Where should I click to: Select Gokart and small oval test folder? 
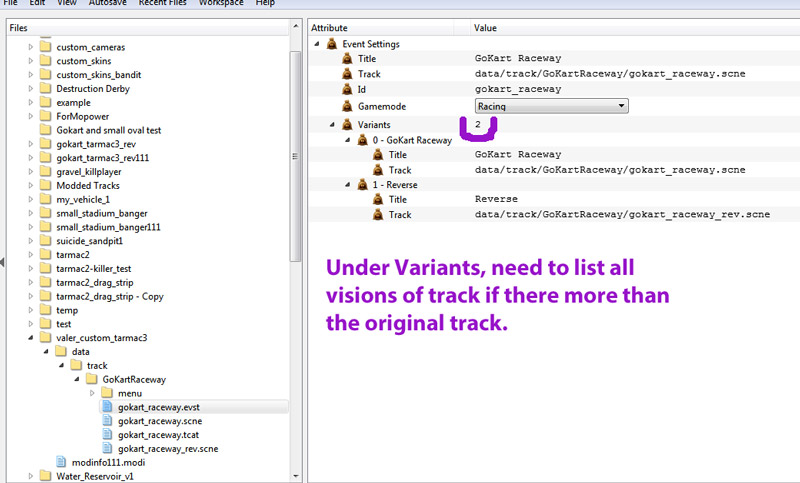(x=109, y=130)
